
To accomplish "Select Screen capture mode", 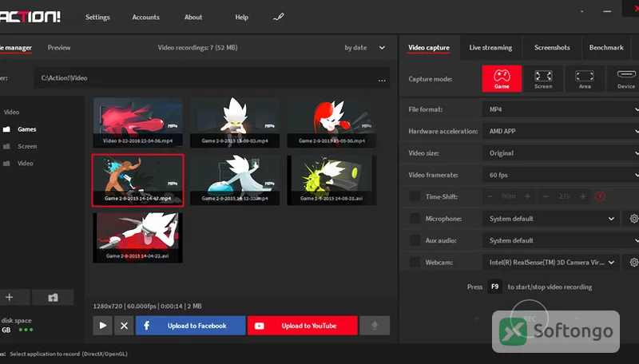I will [x=543, y=78].
